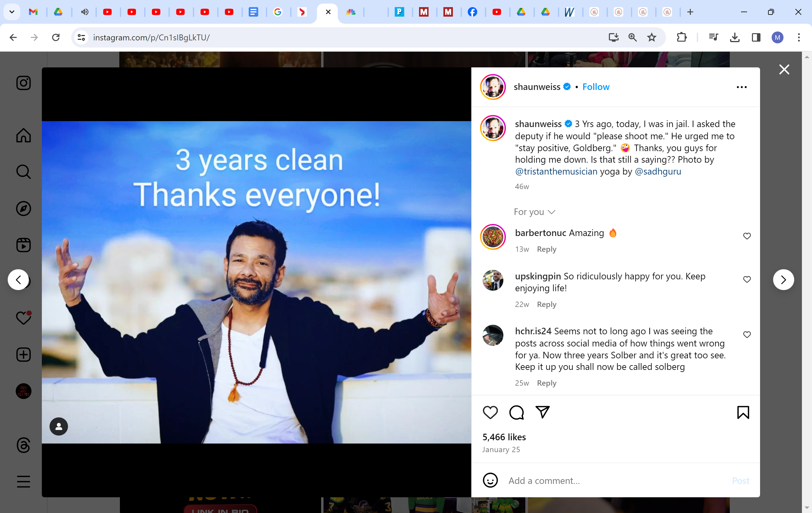Share post via paper plane icon

(x=542, y=412)
